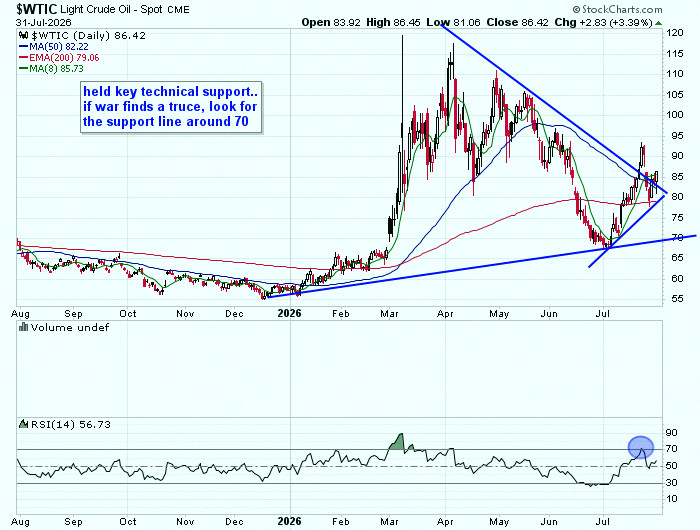Click the candlestick icon beside $WTIC (Daily)

tap(22, 36)
